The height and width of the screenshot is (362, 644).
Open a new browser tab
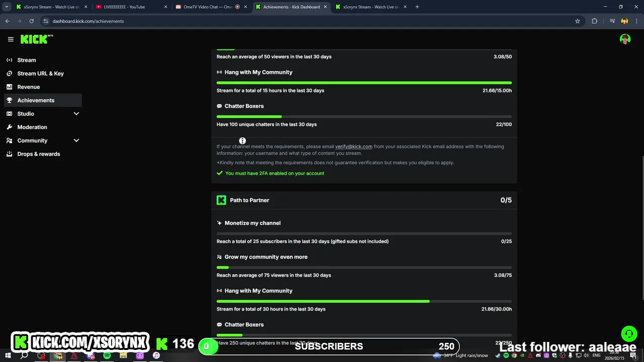click(x=417, y=7)
